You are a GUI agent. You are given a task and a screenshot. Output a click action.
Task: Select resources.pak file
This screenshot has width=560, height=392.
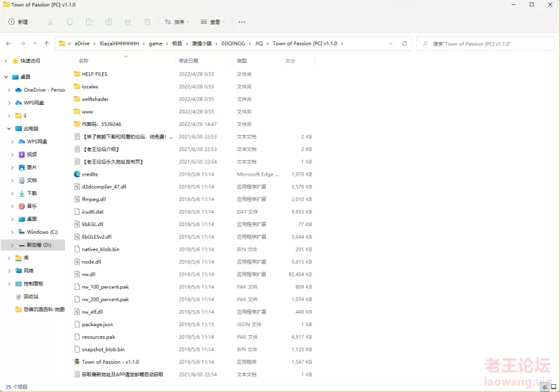click(x=98, y=337)
